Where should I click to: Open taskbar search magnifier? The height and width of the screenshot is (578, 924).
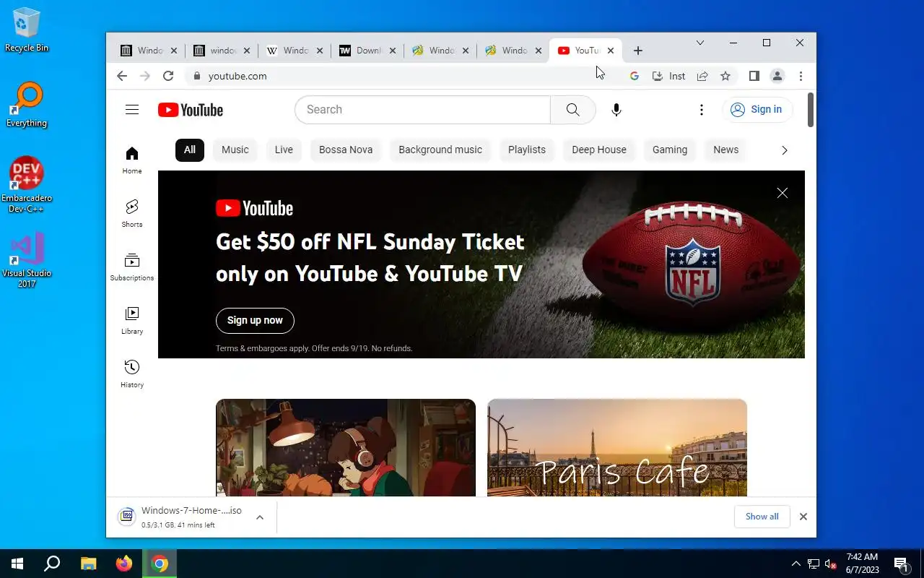point(52,564)
